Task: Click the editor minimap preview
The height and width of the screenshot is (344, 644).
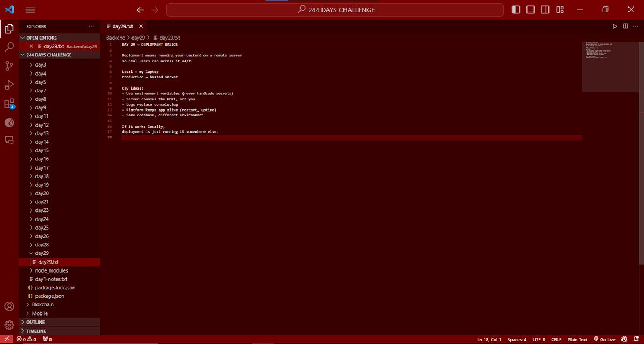Action: (610, 67)
